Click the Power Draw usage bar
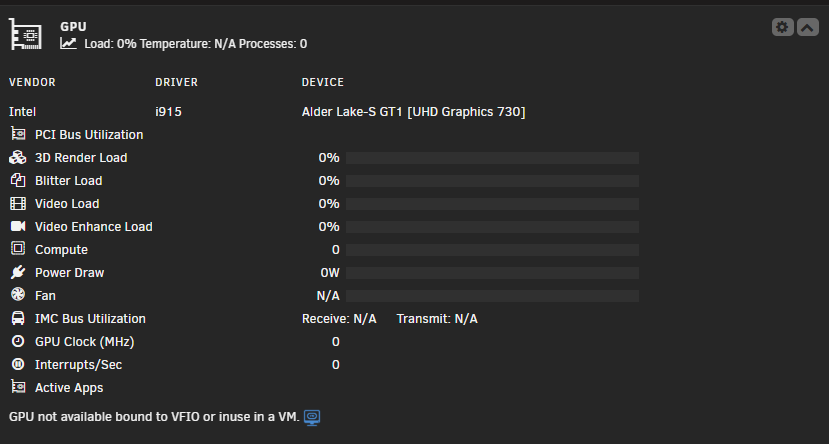The height and width of the screenshot is (444, 829). pos(492,273)
